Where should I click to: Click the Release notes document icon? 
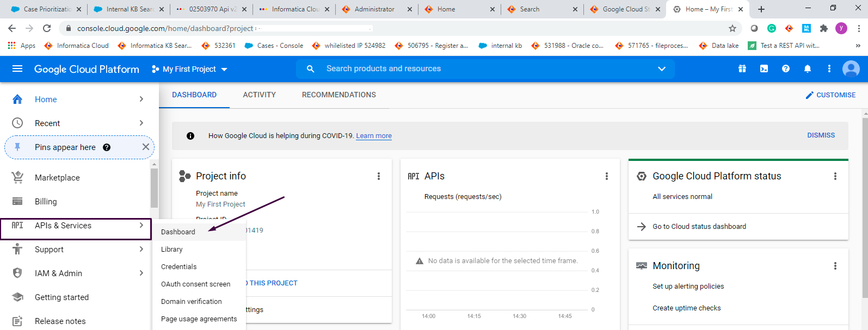pyautogui.click(x=17, y=321)
